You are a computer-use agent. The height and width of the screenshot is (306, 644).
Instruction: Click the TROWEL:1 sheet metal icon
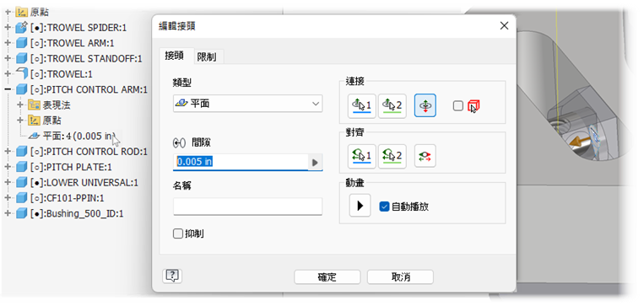21,74
